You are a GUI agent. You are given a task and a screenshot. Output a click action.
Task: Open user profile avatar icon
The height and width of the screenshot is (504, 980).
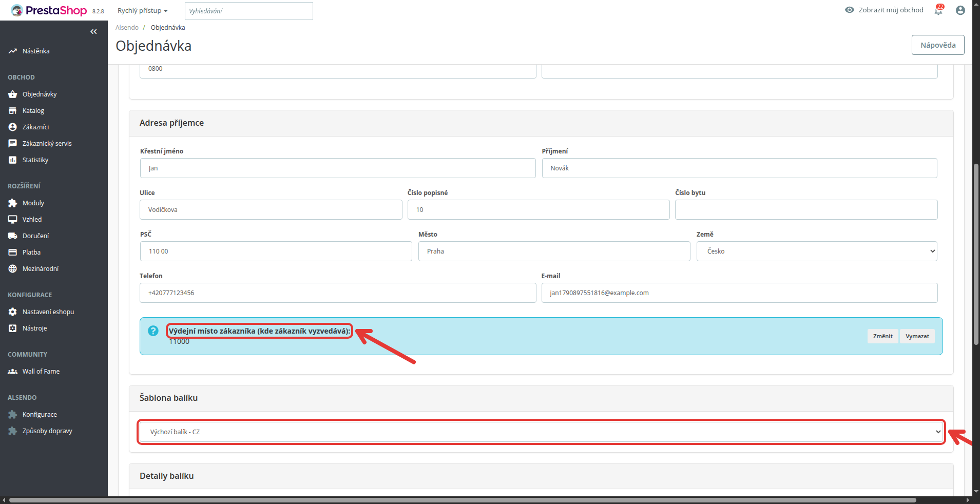(x=960, y=10)
